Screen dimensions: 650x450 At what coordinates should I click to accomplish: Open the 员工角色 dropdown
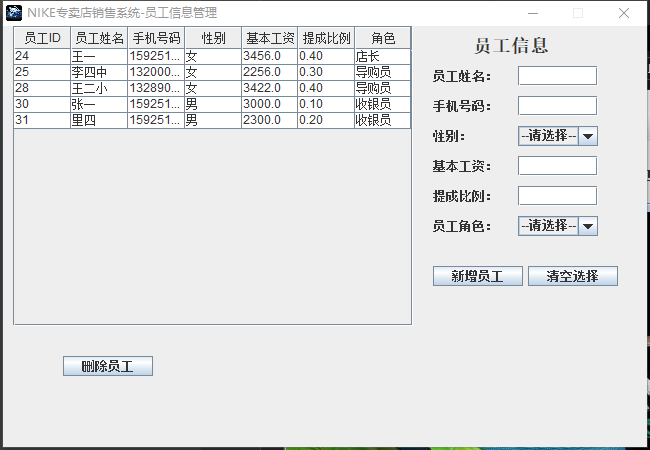(x=558, y=226)
